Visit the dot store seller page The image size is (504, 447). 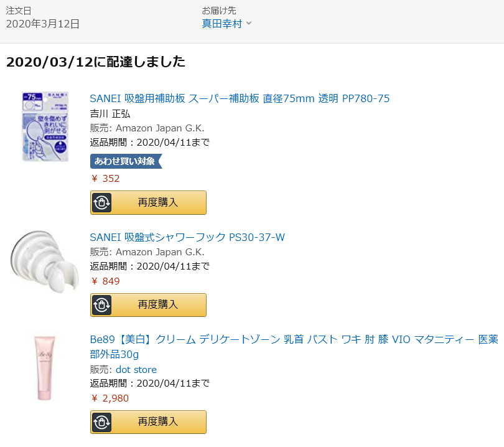[x=136, y=370]
